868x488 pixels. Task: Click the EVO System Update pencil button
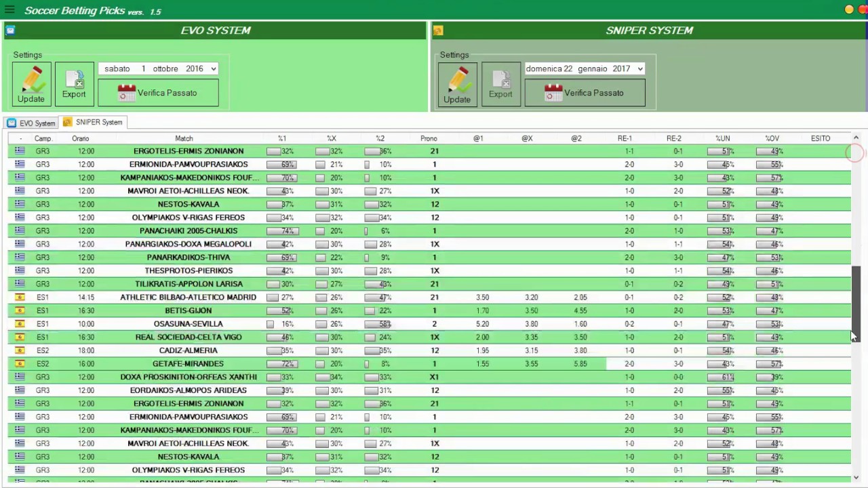[x=31, y=84]
